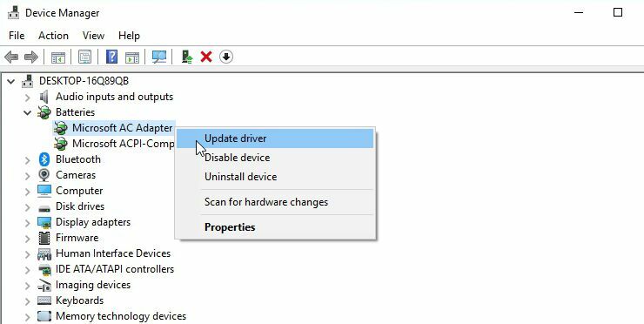Open the View menu

(x=93, y=36)
